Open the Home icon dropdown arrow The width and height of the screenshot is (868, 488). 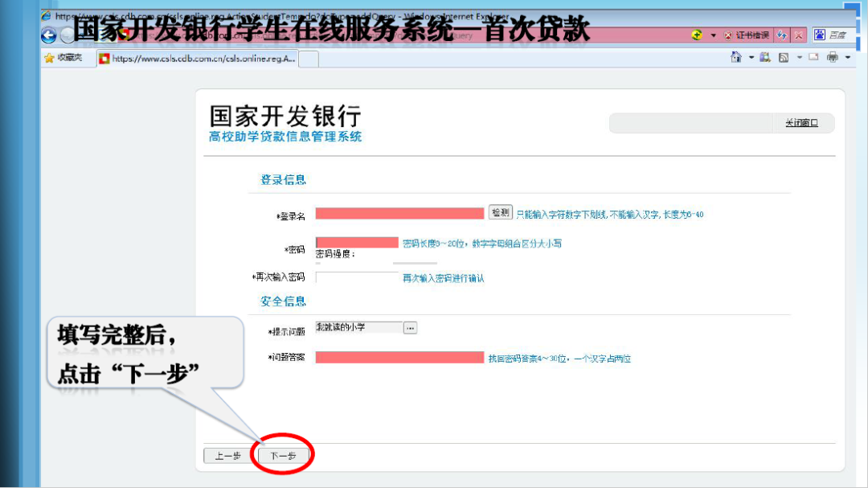click(751, 57)
